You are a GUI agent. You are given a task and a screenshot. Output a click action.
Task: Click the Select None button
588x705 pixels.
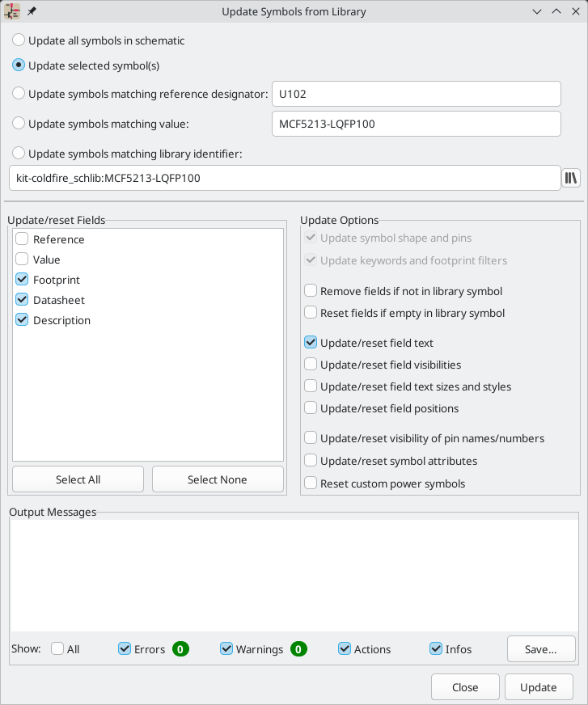click(x=218, y=479)
